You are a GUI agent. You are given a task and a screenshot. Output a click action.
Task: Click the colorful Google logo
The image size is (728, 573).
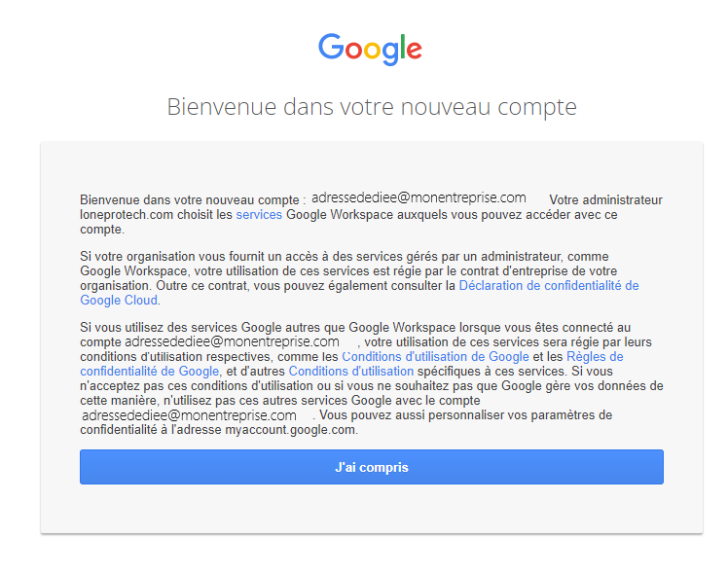[x=370, y=49]
